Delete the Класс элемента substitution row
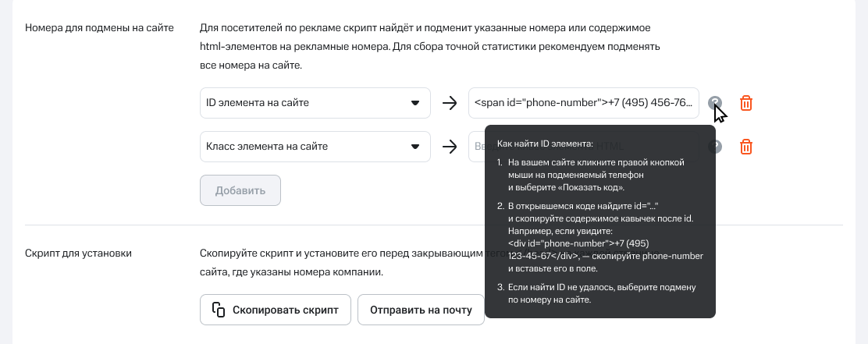The height and width of the screenshot is (344, 868). coord(746,147)
